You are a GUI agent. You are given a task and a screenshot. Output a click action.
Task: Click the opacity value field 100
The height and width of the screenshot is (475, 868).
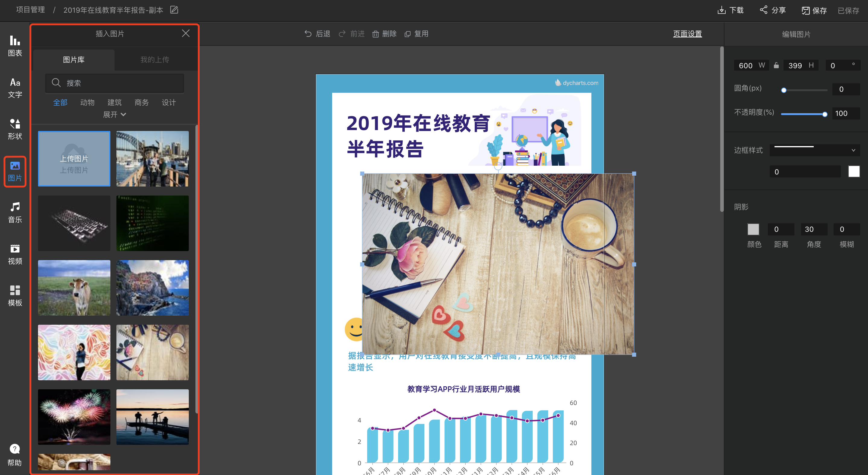tap(846, 113)
